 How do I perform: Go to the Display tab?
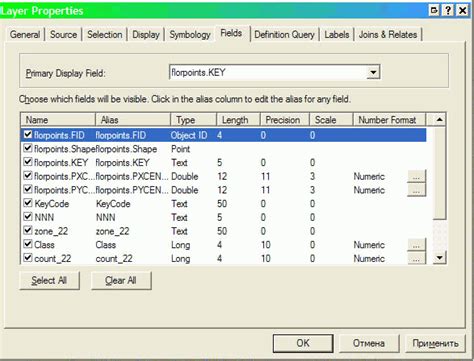pyautogui.click(x=146, y=34)
